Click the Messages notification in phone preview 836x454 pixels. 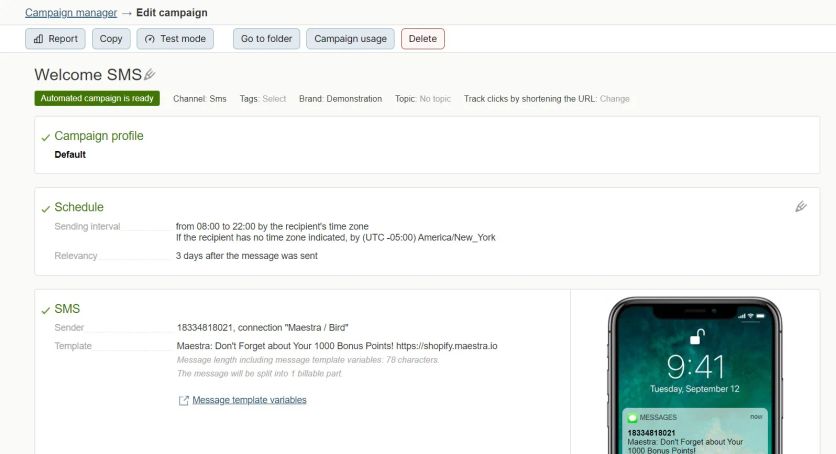pos(695,431)
